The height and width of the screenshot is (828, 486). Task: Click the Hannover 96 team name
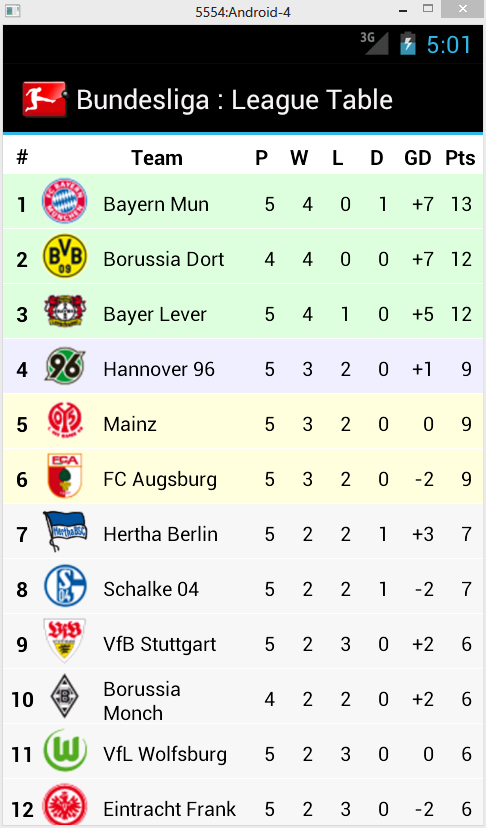click(x=159, y=369)
